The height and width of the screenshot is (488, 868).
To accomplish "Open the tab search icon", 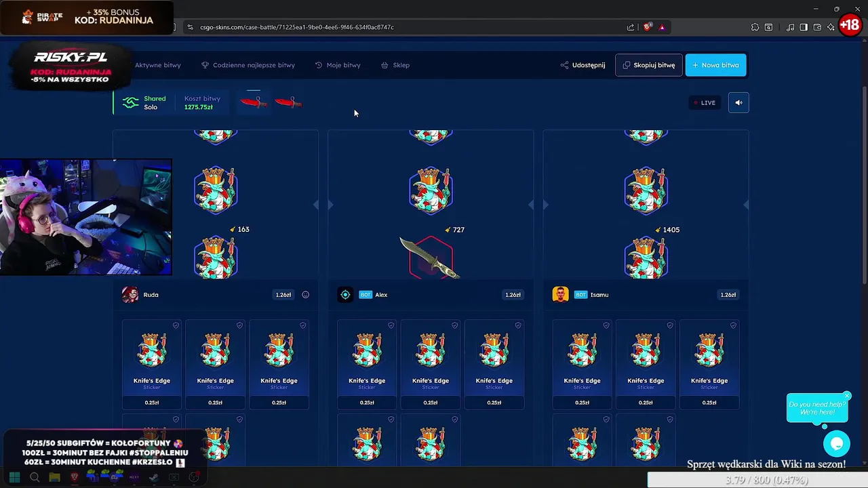I will click(x=768, y=27).
